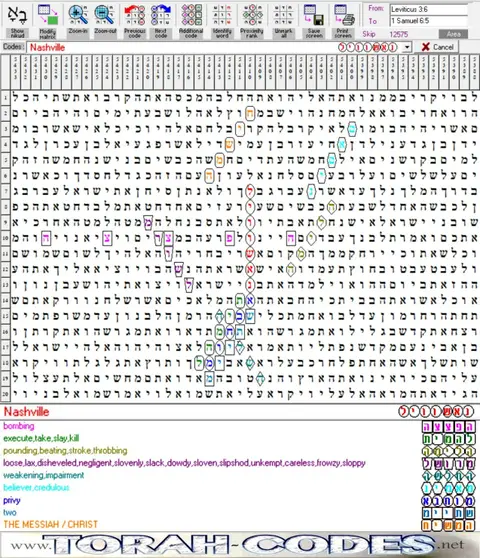
Task: Select the 'pounding,beating,stroke,throbbing' term
Action: (65, 451)
